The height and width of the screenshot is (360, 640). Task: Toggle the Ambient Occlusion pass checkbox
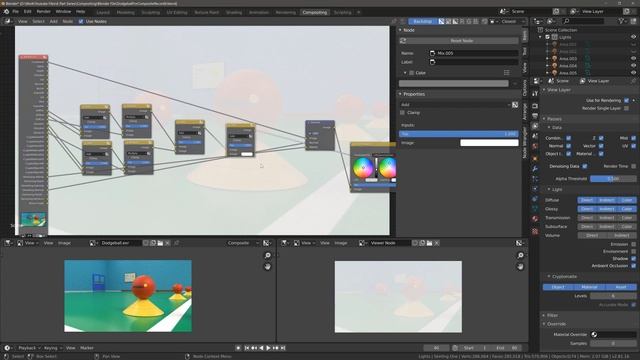633,266
